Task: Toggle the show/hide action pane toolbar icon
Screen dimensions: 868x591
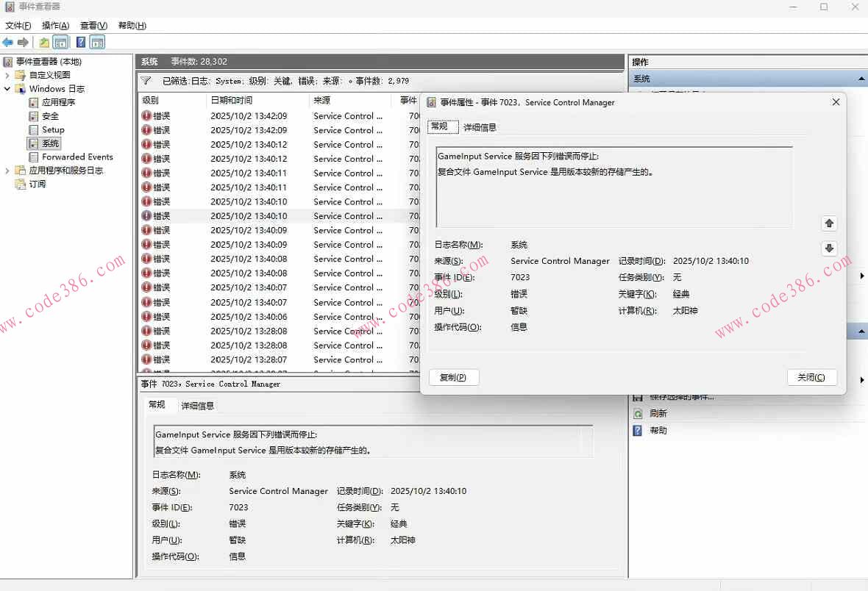Action: [x=97, y=42]
